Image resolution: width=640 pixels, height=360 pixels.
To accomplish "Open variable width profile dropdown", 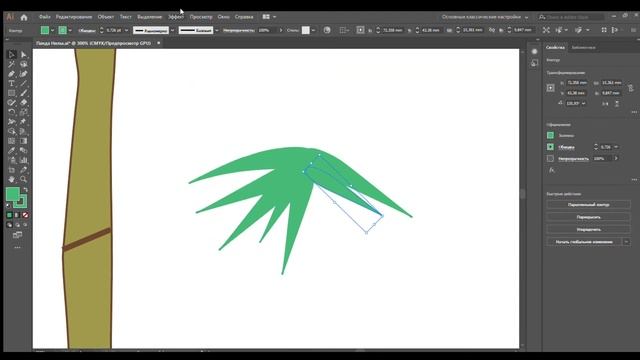I will [x=172, y=30].
